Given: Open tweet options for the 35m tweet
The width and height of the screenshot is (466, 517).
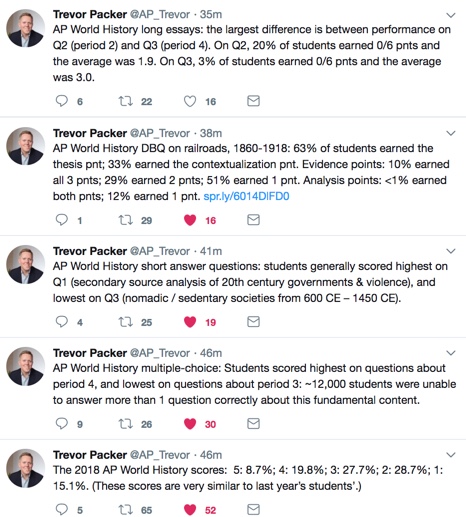Looking at the screenshot, I should [451, 15].
